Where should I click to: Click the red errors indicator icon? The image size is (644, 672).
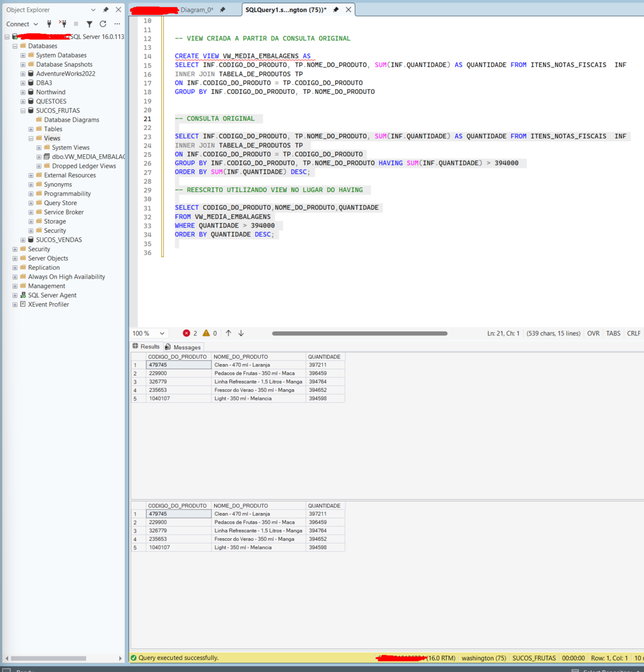click(186, 333)
